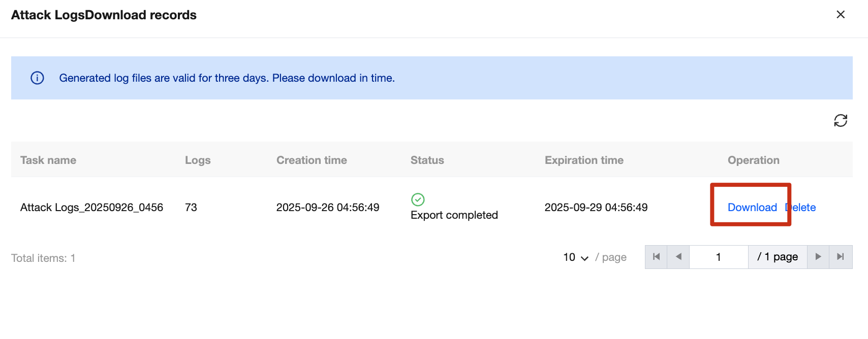Viewport: 868px width, 339px height.
Task: Open the items per page dropdown
Action: (x=576, y=257)
